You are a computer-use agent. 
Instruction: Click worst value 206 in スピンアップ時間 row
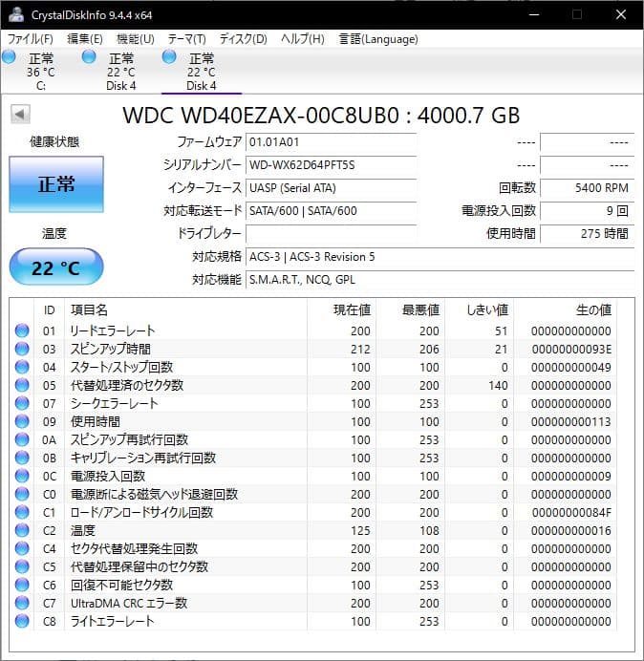coord(429,349)
